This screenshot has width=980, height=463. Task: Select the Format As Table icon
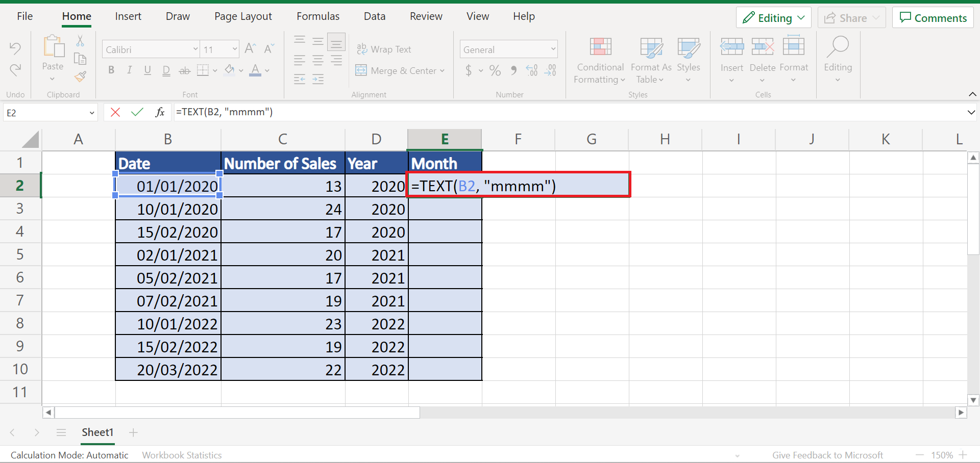pos(650,48)
